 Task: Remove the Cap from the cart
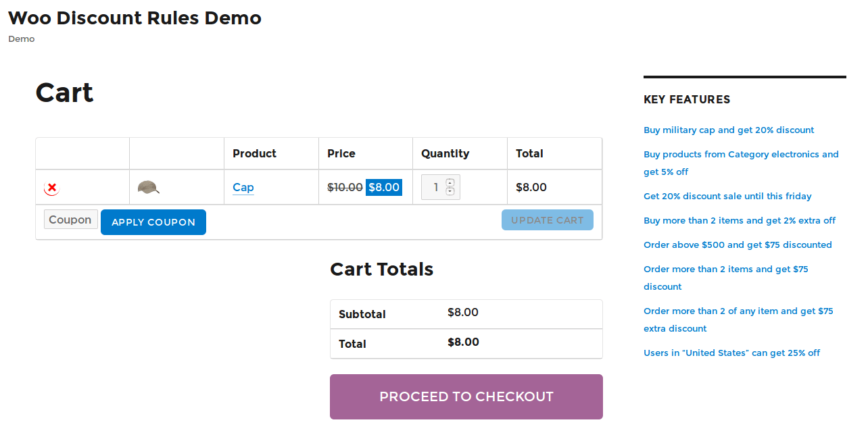(x=51, y=188)
